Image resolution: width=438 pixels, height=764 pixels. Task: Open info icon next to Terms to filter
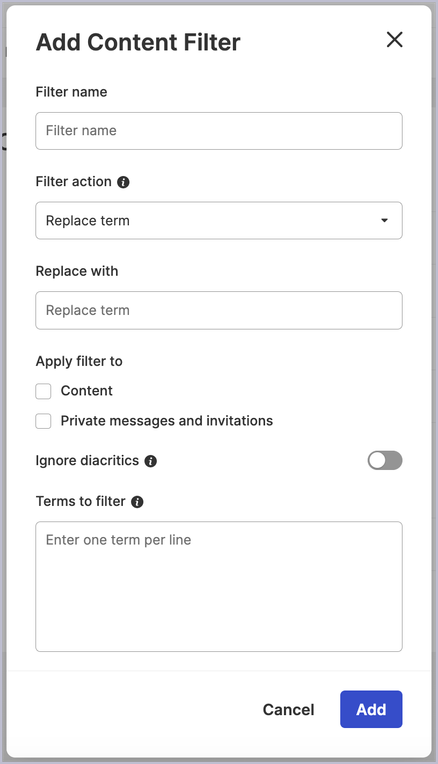coord(137,502)
